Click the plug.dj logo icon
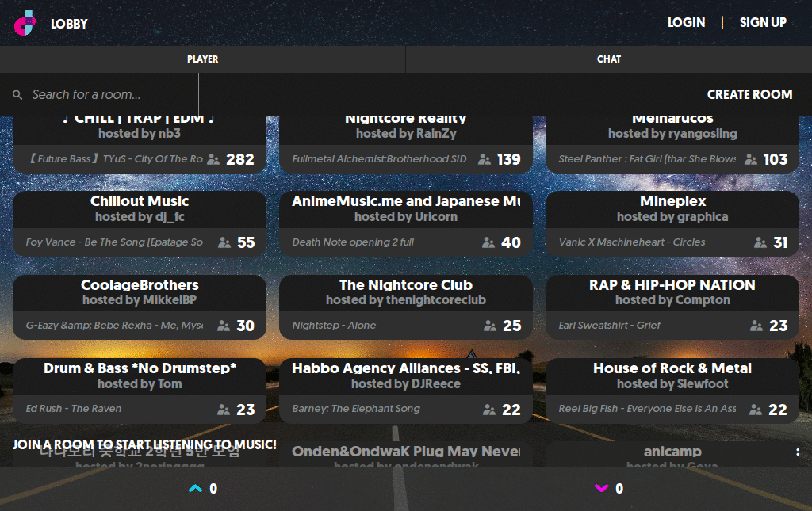Image resolution: width=812 pixels, height=511 pixels. pyautogui.click(x=25, y=23)
